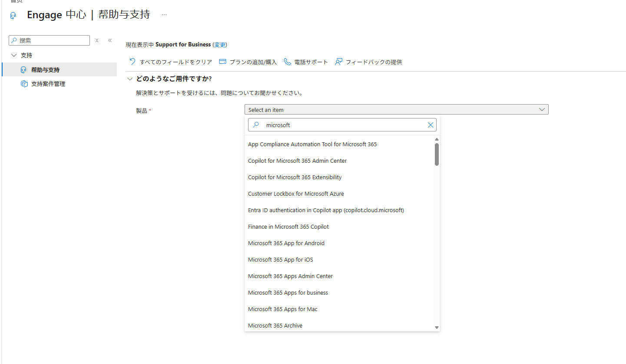Open 帮助与支持 in the sidebar
Screen dimensions: 626x364
coord(59,70)
